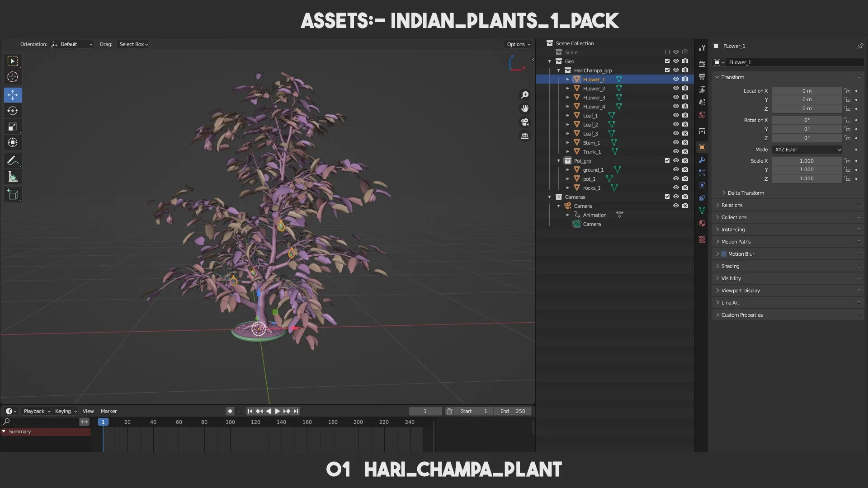868x488 pixels.
Task: Uncheck the Geo collection checkbox
Action: 667,61
